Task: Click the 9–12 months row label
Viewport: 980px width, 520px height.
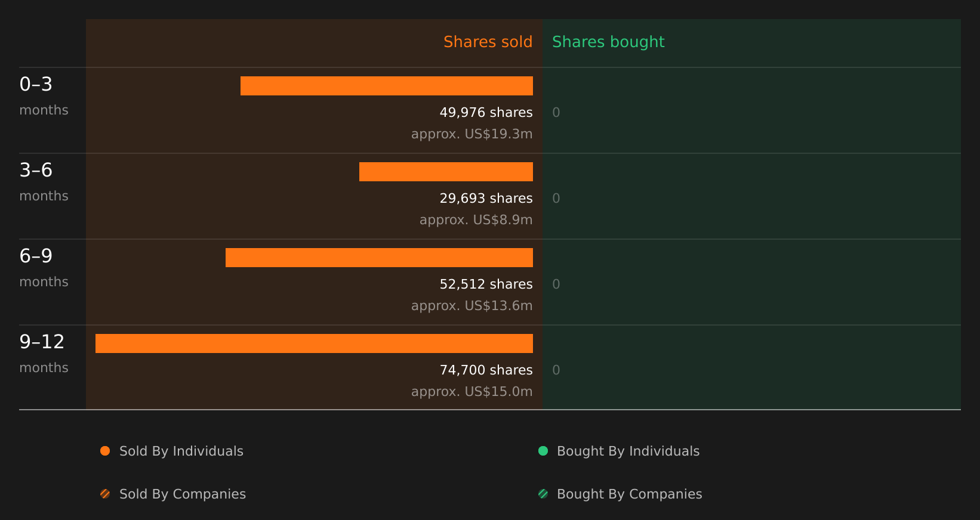Action: [44, 354]
